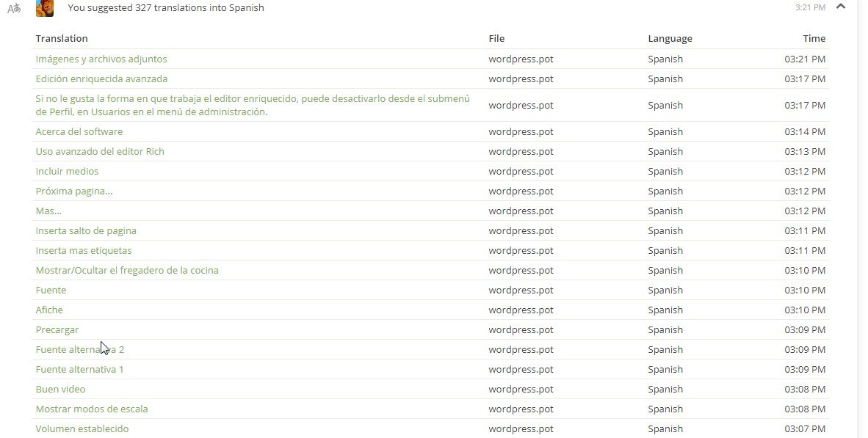
Task: Open translation 'Incluir medios'
Action: [x=67, y=172]
